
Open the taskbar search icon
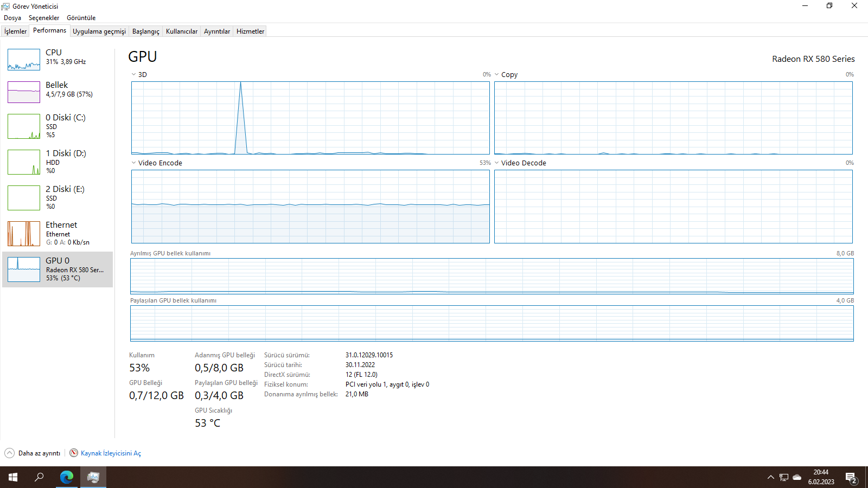(39, 477)
